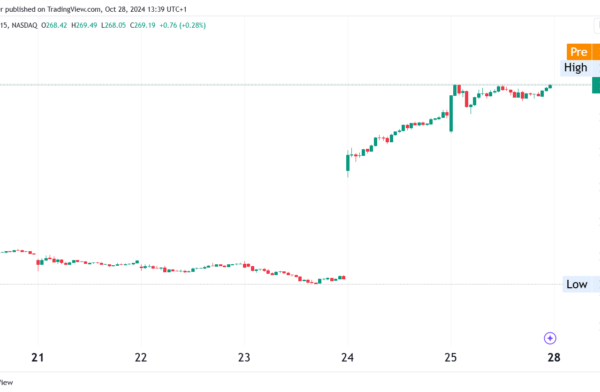This screenshot has width=600, height=392.
Task: Click the purple event marker icon above date 28
Action: pos(550,338)
